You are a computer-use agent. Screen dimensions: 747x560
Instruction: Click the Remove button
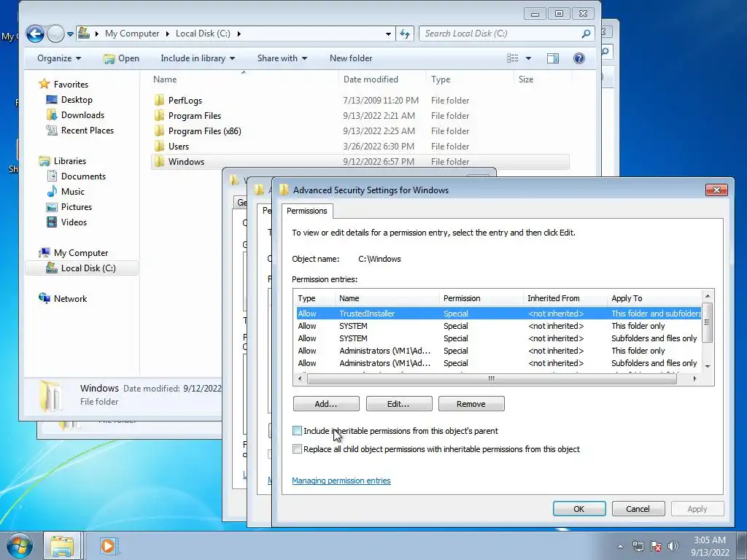(471, 404)
